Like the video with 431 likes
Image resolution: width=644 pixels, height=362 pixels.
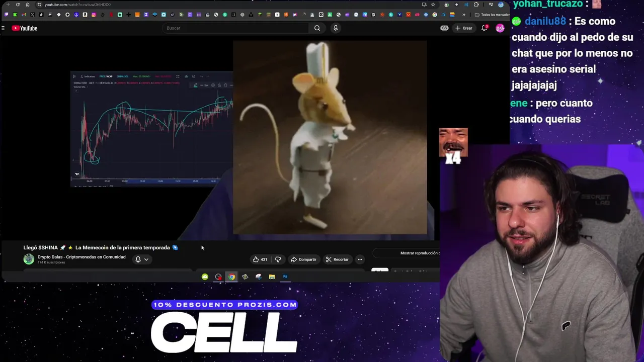[260, 259]
